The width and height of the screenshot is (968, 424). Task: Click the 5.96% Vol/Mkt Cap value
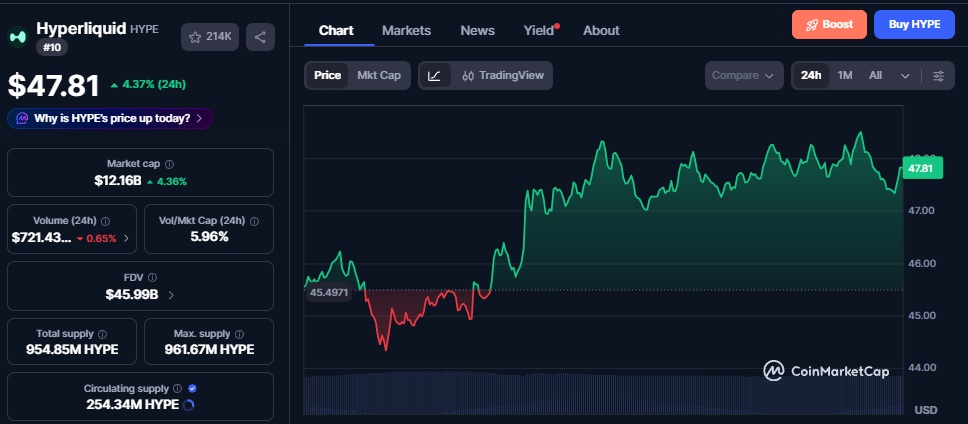click(209, 236)
